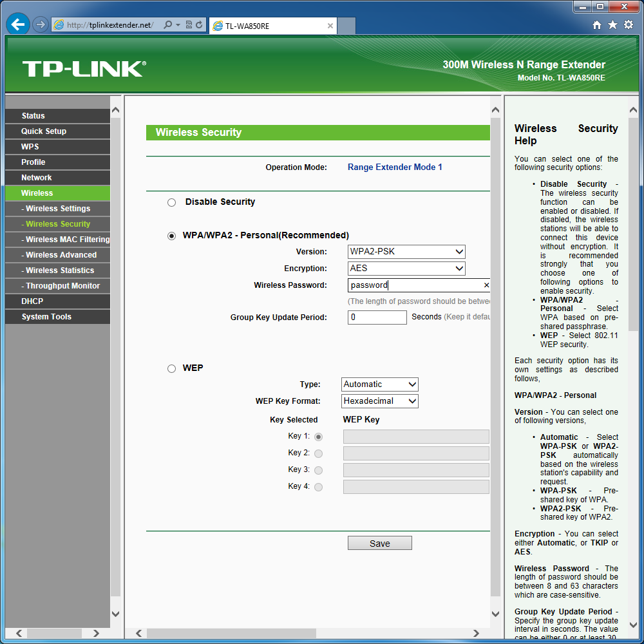Click the browser forward arrow button

40,24
